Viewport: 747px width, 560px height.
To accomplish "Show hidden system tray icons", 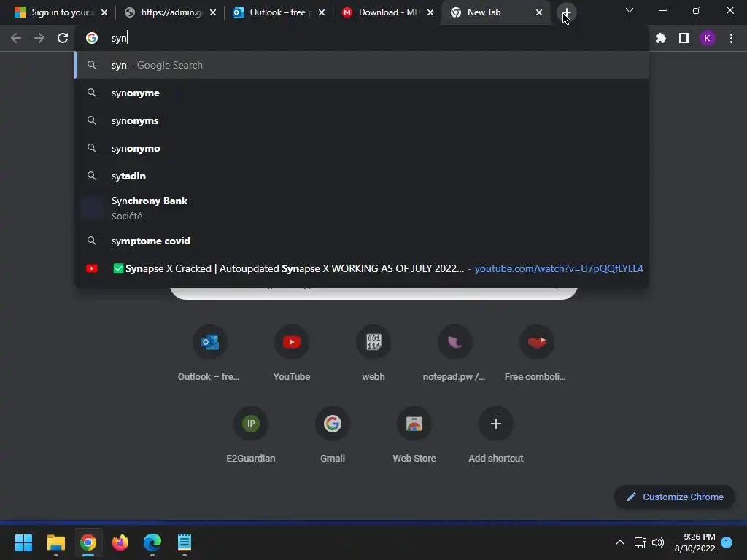I will [x=620, y=542].
